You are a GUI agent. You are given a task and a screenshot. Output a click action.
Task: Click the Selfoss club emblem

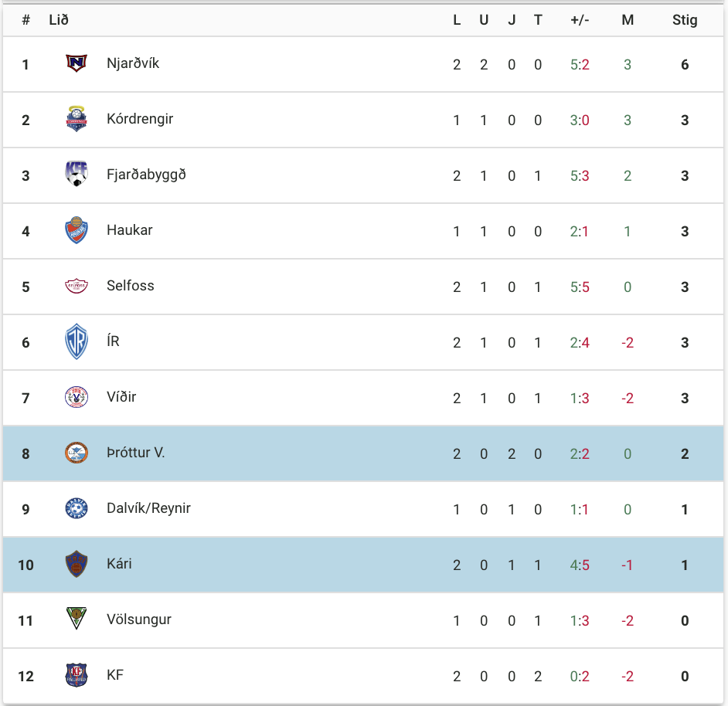pos(77,286)
